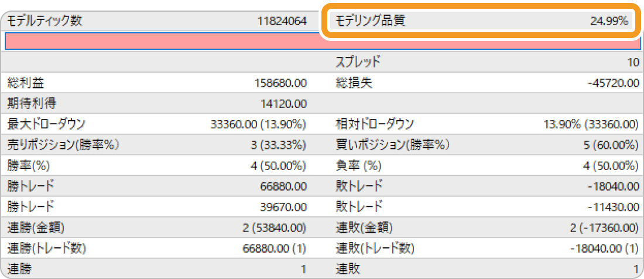This screenshot has height=279, width=644.
Task: Select the 勝トレード value 39670.00
Action: [x=283, y=206]
